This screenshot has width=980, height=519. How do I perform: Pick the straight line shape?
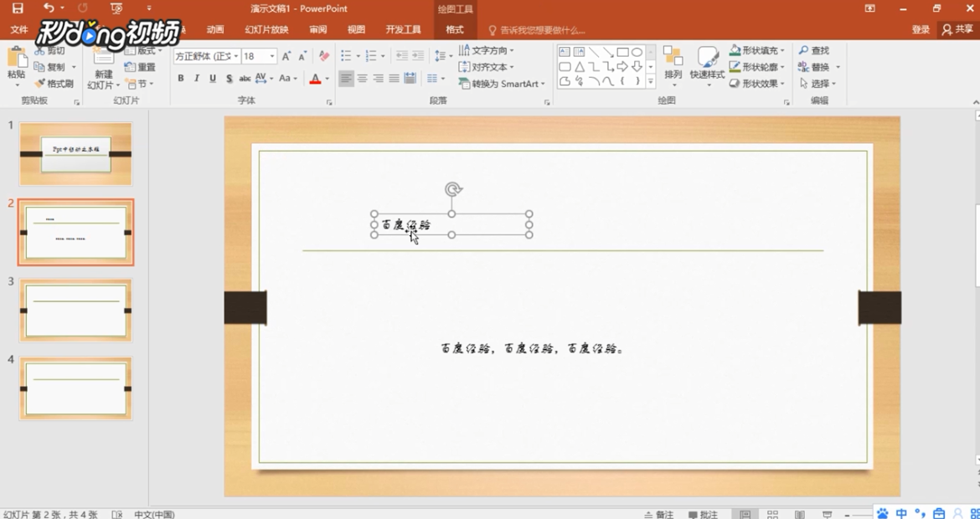594,52
